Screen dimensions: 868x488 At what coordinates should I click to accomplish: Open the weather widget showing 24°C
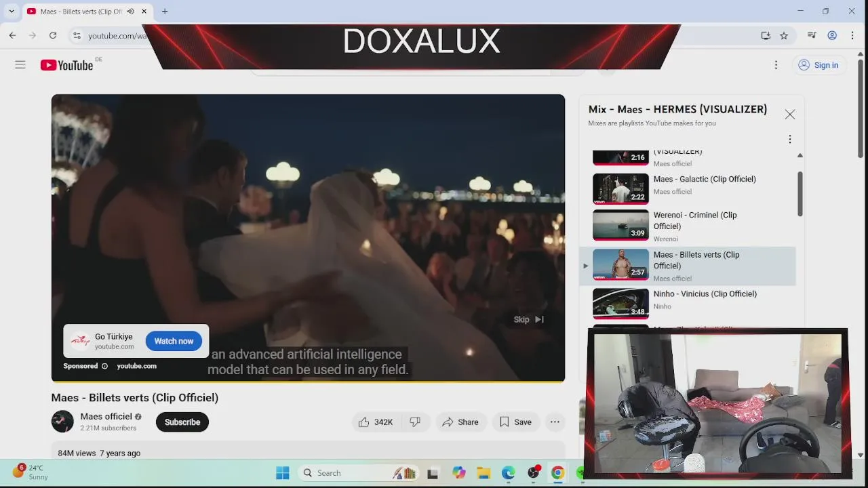pos(30,472)
